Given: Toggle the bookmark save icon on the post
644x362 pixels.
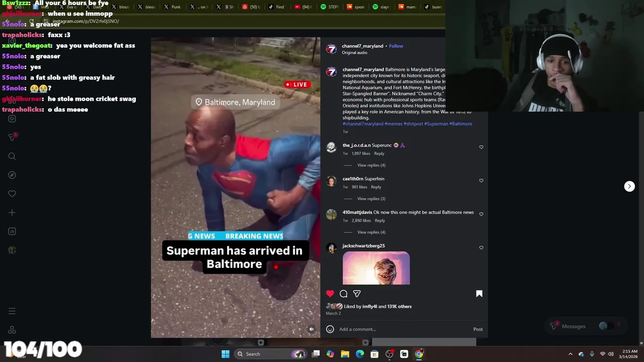Looking at the screenshot, I should pos(479,294).
